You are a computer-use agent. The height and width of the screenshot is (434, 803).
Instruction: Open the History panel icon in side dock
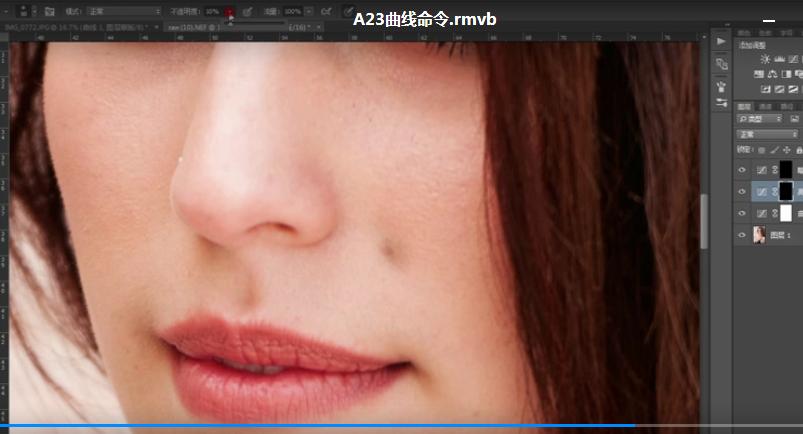click(x=721, y=63)
